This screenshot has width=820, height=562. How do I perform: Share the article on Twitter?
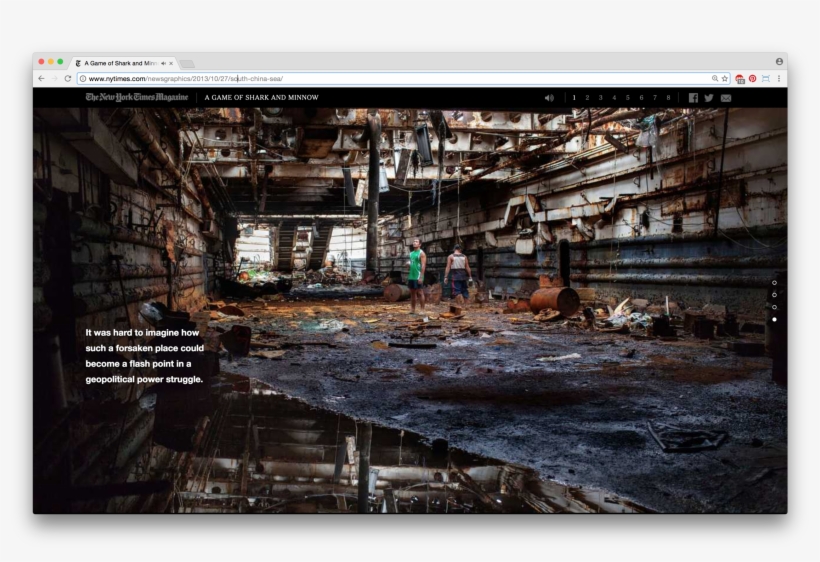coord(709,98)
